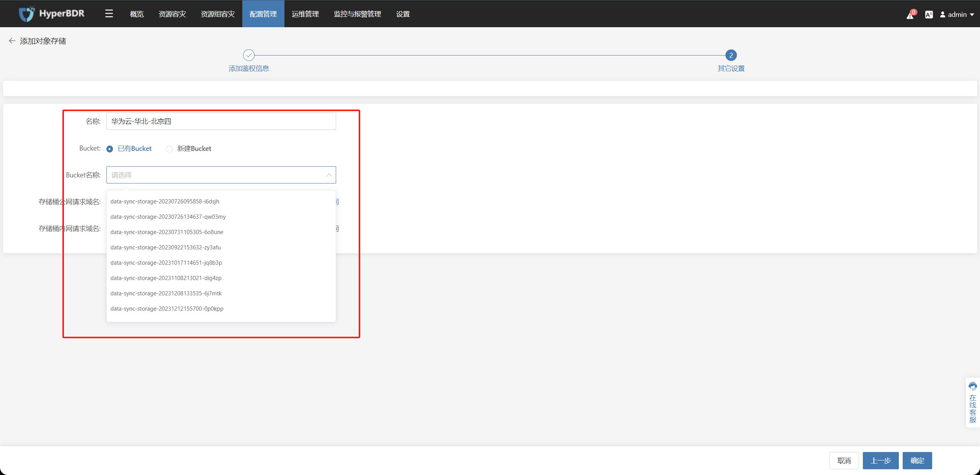
Task: Click the 添加鉴权信息 step label
Action: [249, 69]
